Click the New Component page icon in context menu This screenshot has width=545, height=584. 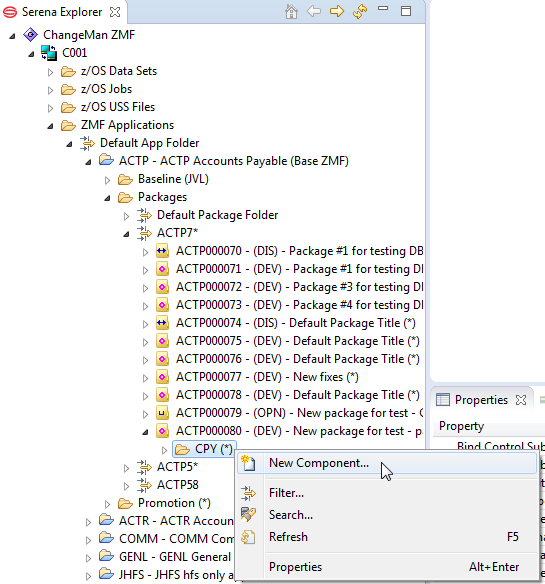point(248,463)
